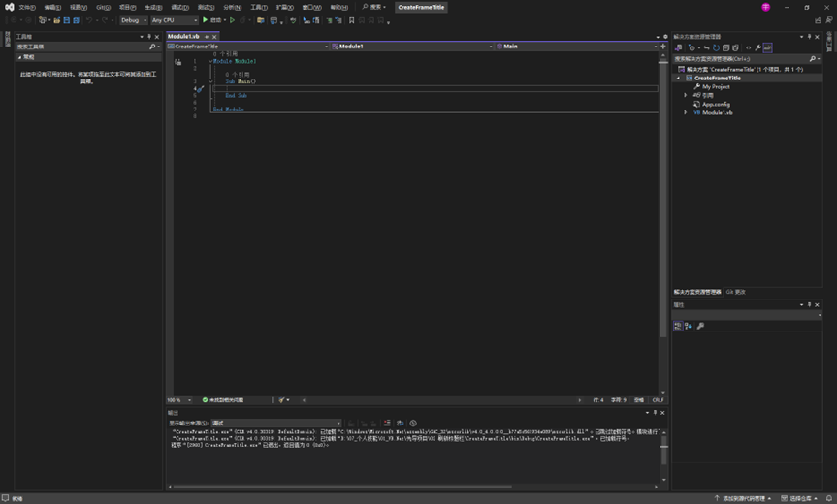837x504 pixels.
Task: Open the Debug configuration dropdown
Action: tap(134, 20)
